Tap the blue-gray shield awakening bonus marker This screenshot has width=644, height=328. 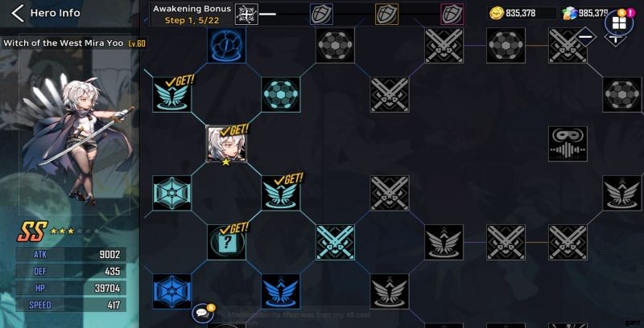click(x=321, y=14)
